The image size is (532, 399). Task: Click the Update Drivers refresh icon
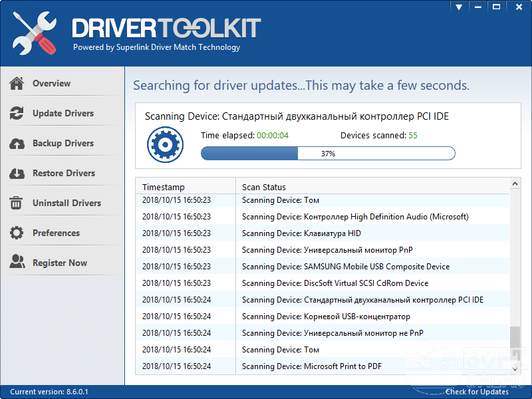(x=17, y=113)
